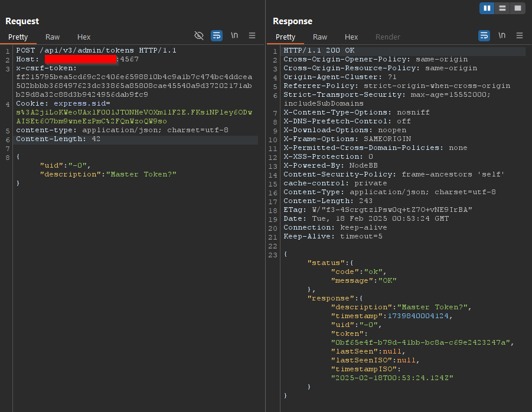
Task: Switch to Hex view of the Response
Action: click(x=351, y=37)
